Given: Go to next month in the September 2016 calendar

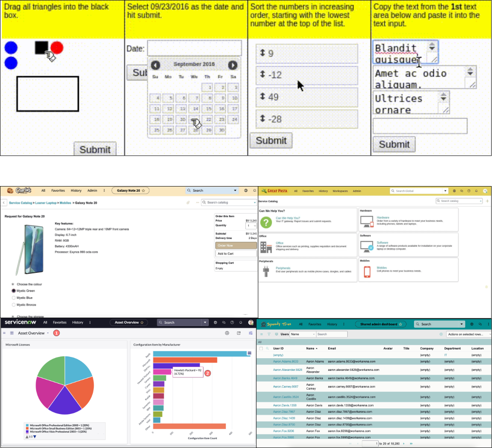Looking at the screenshot, I should 233,65.
